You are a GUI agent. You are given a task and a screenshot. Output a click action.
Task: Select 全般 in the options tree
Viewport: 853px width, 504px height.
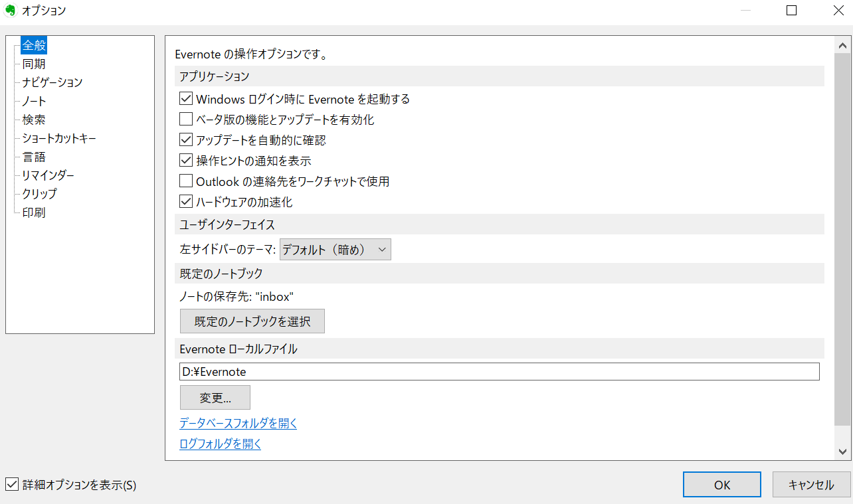(34, 46)
